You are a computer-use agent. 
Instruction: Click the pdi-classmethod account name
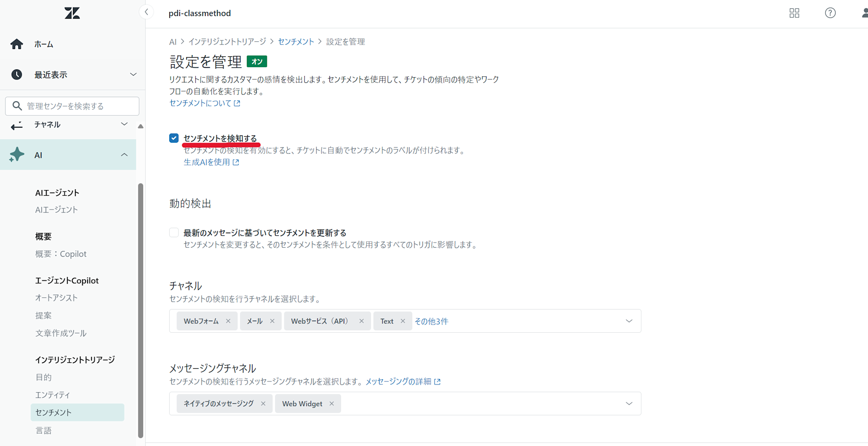pos(200,13)
